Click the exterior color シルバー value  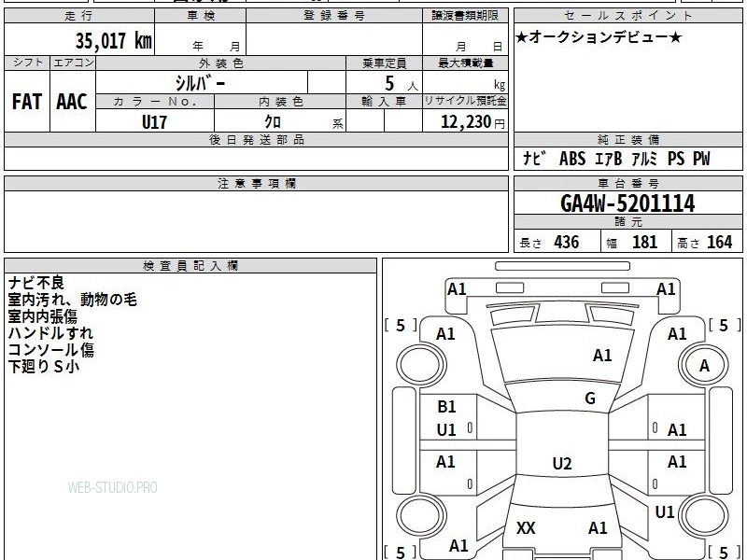200,83
